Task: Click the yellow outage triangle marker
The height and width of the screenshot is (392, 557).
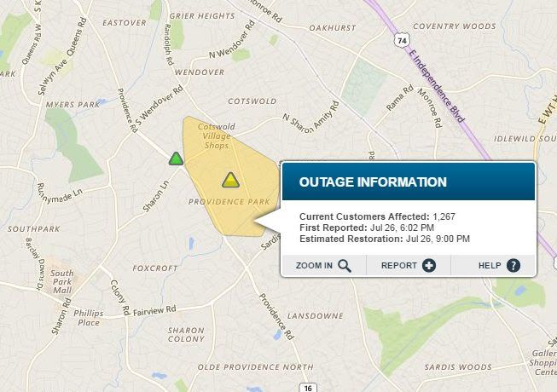Action: point(230,180)
